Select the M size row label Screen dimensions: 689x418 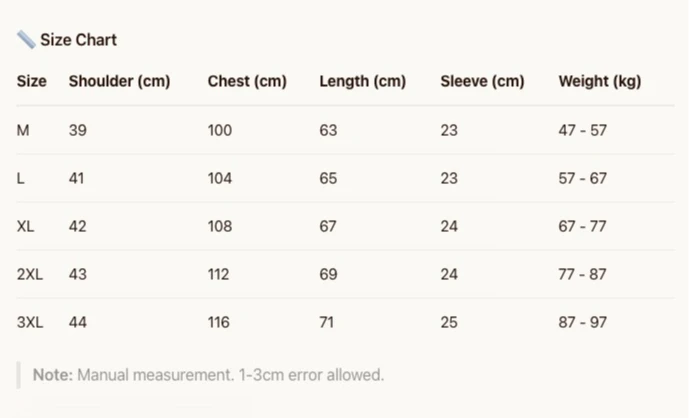tap(23, 131)
